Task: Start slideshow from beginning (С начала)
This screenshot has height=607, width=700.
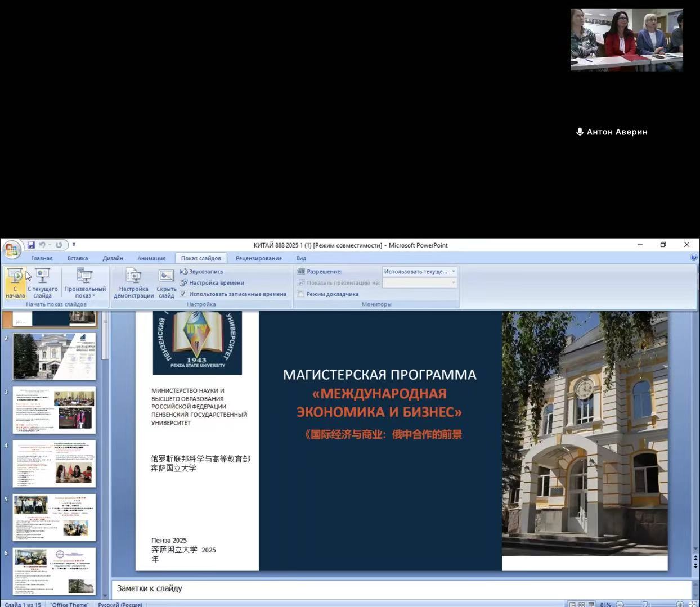Action: tap(15, 282)
